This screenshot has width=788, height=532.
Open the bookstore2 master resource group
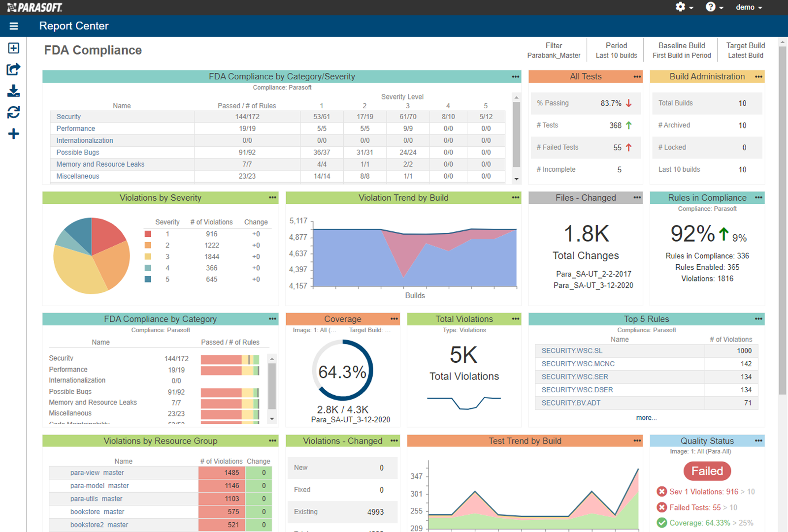pos(99,525)
